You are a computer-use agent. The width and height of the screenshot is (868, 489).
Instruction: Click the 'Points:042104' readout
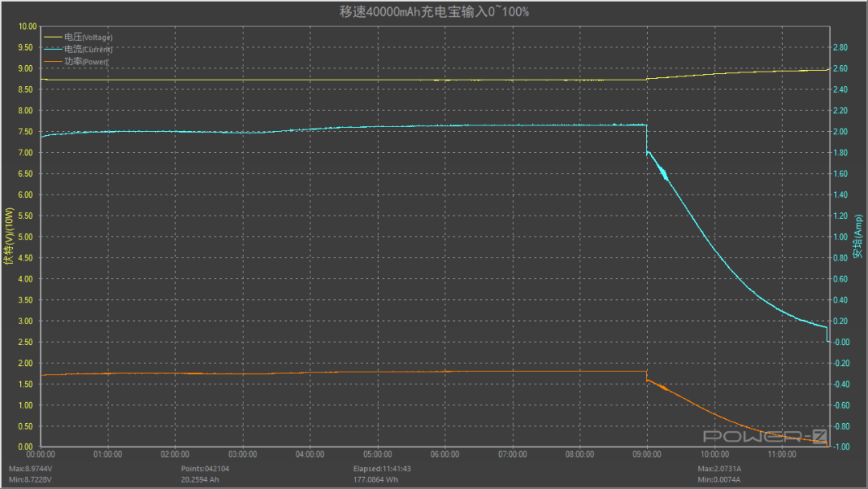click(x=205, y=469)
